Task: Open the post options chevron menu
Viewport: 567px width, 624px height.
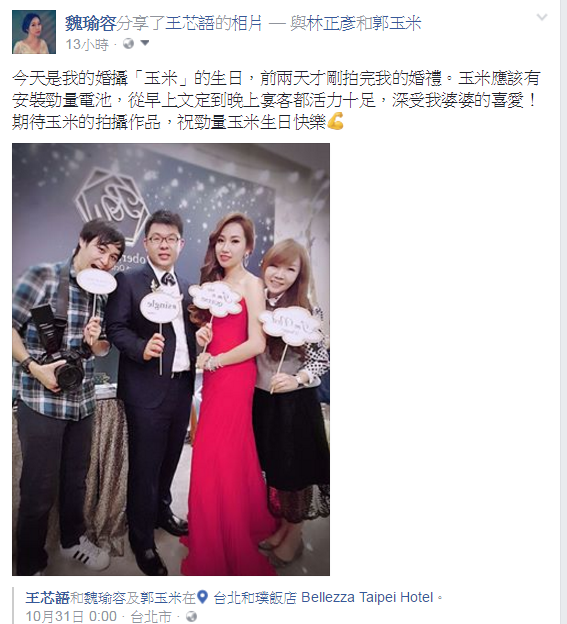Action: [x=542, y=17]
